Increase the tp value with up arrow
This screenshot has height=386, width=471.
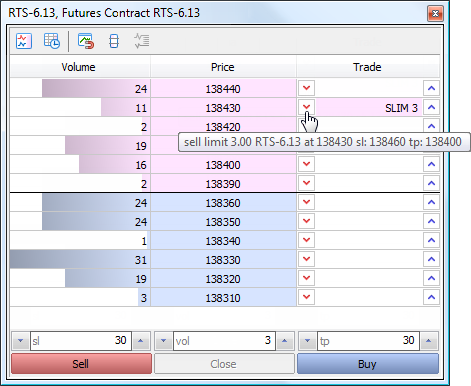point(429,341)
